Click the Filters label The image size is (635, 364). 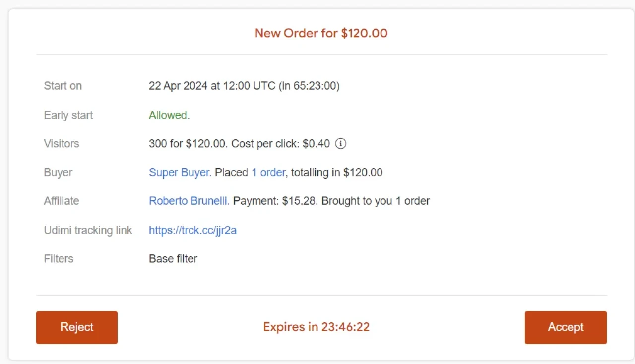[x=59, y=259]
